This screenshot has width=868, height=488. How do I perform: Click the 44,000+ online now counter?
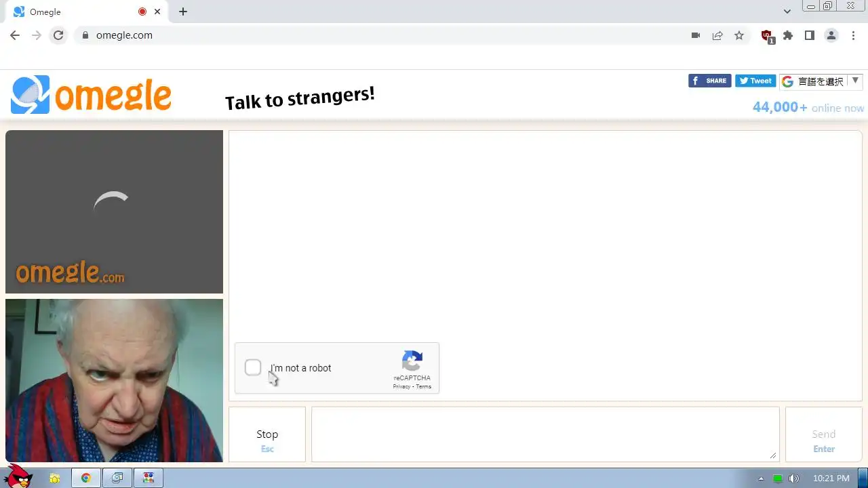pos(808,107)
